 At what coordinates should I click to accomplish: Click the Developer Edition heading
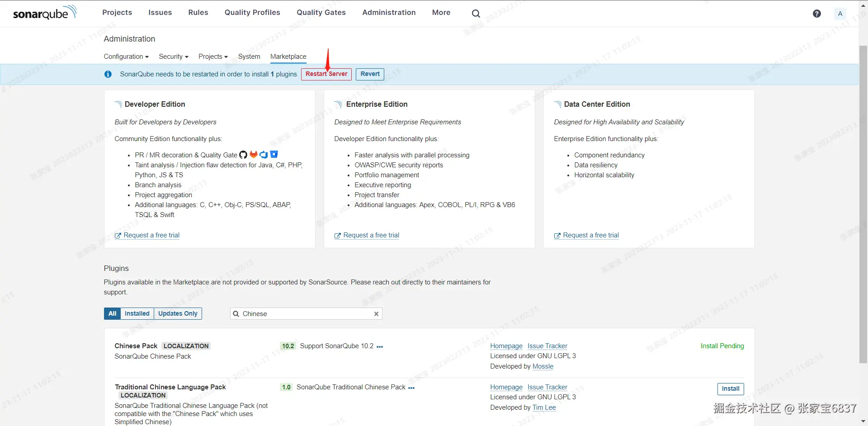click(155, 104)
